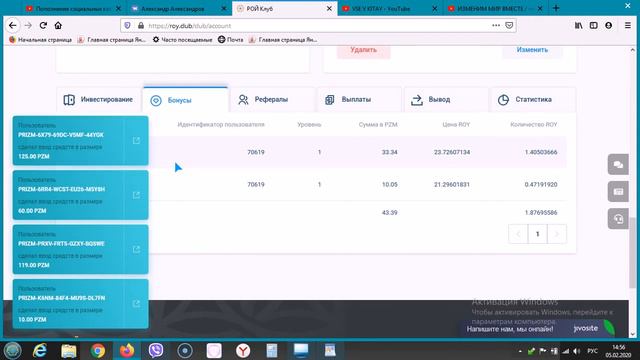Open the Рефералы tab
640x360 pixels.
272,100
